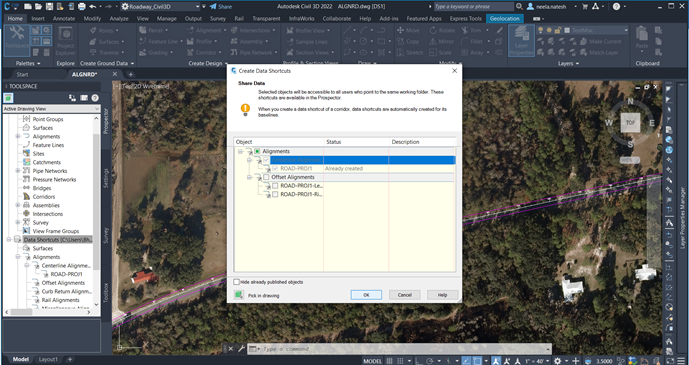Click the Rotate tool in Modify panel
Viewport: 689px width, 365px height.
(x=442, y=30)
